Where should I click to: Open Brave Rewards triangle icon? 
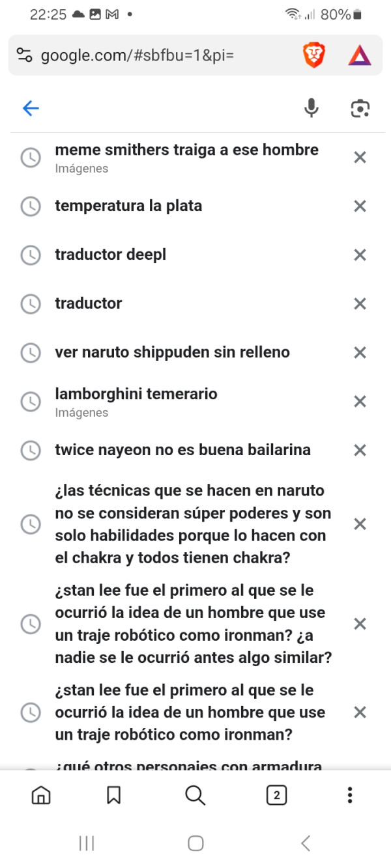359,55
